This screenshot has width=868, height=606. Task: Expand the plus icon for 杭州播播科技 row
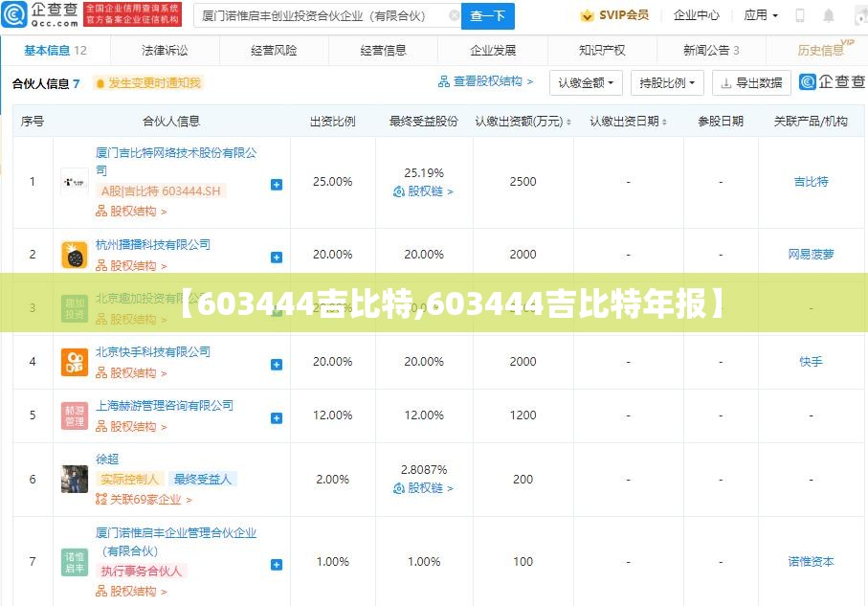coord(277,257)
